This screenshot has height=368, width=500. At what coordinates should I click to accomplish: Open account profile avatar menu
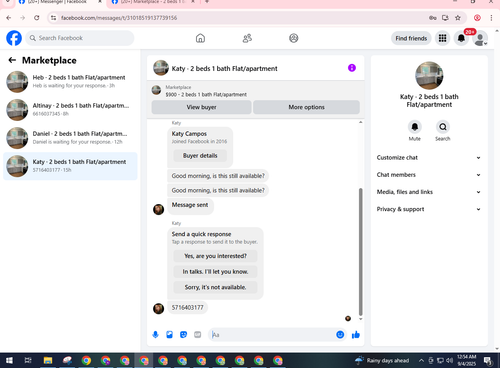480,39
